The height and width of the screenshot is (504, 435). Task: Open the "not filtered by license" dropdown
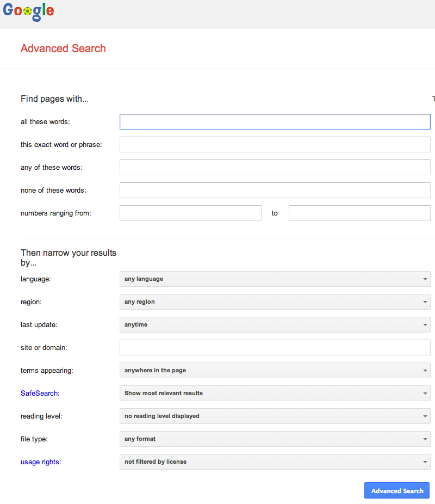pyautogui.click(x=275, y=462)
